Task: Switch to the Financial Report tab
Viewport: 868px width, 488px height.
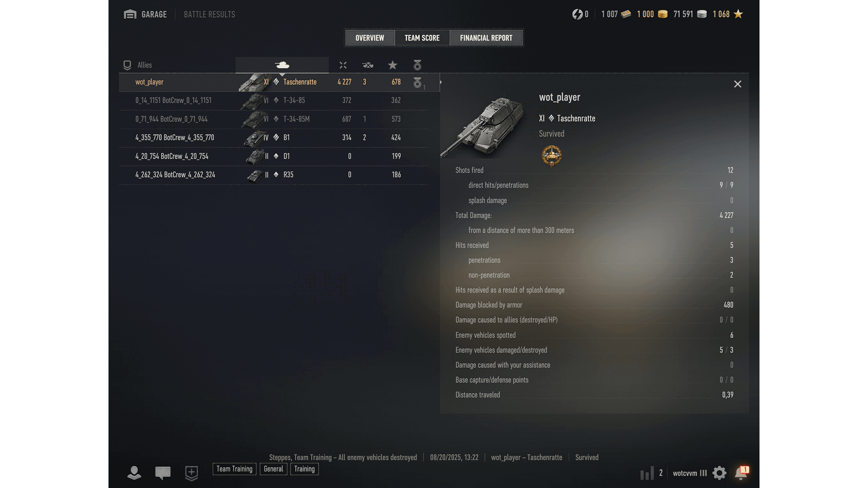Action: coord(486,38)
